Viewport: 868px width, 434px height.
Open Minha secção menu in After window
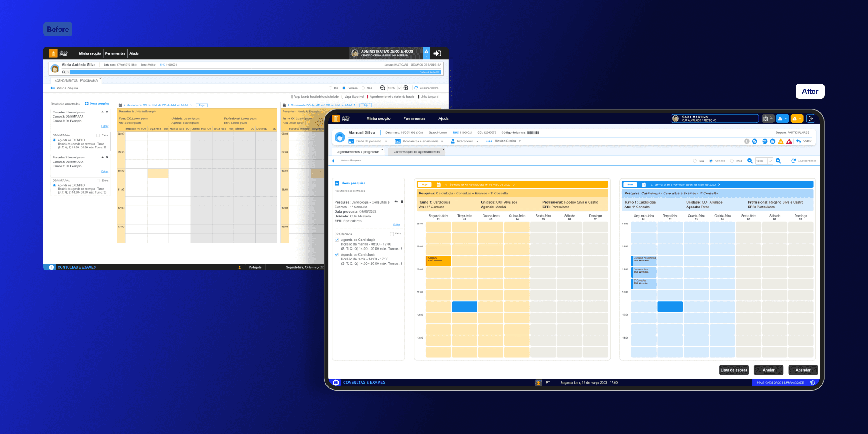378,118
